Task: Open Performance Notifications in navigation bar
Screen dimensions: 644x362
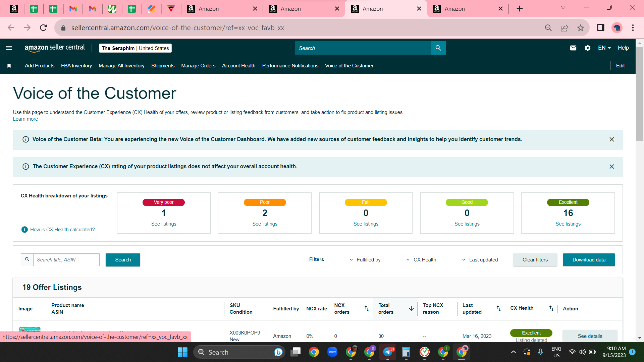Action: click(x=290, y=66)
